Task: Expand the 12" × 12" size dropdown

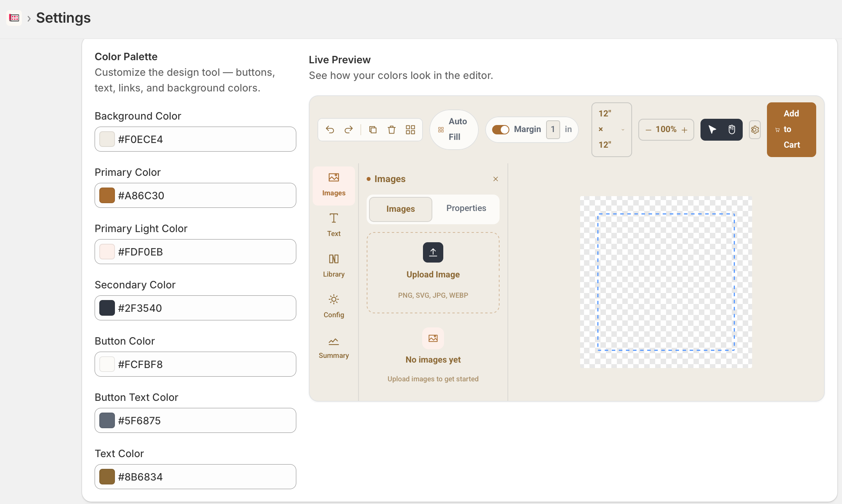Action: coord(612,130)
